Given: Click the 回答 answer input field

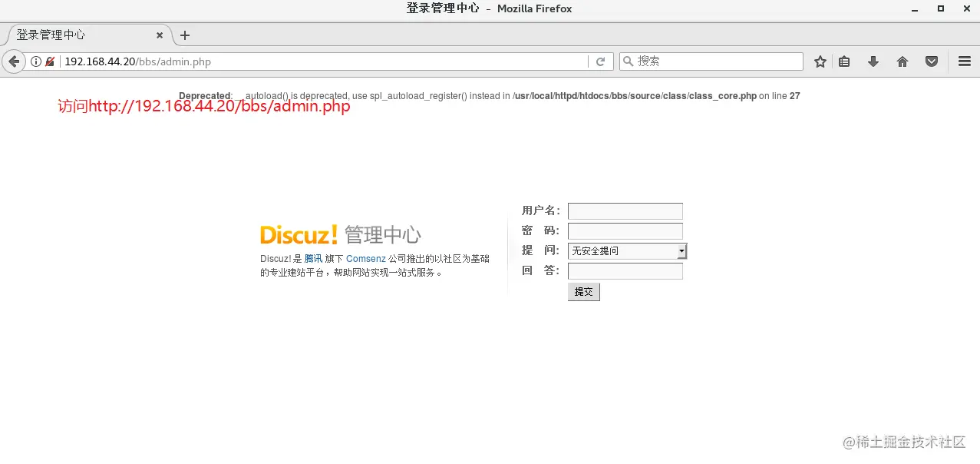Looking at the screenshot, I should coord(625,271).
